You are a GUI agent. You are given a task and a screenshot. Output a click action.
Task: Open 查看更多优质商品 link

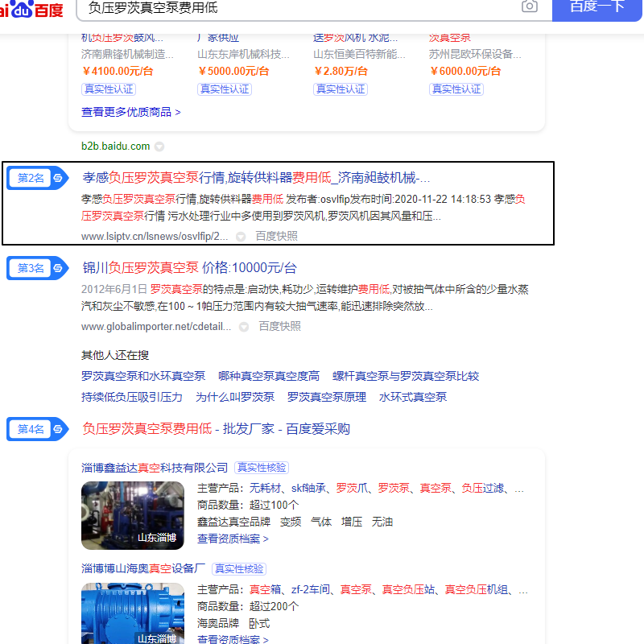pos(131,112)
